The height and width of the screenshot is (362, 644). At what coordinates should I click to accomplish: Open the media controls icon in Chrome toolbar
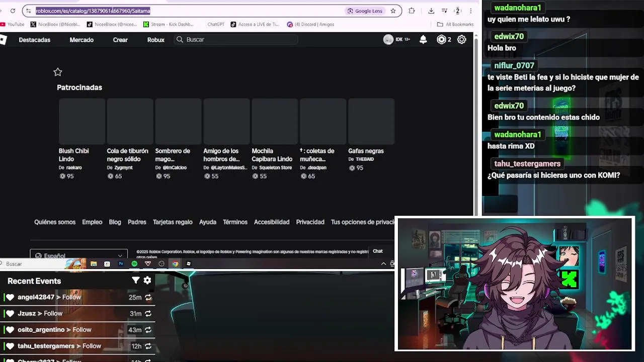coord(444,11)
